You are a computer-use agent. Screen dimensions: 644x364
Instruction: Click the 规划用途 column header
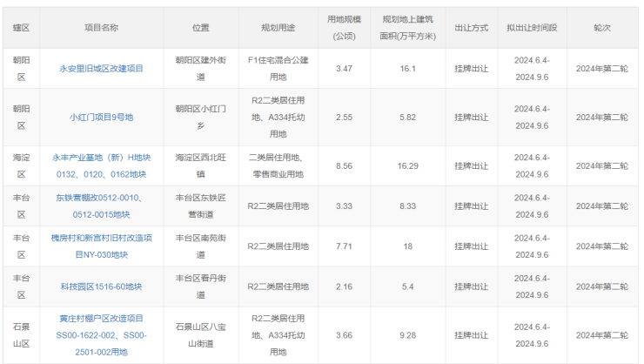[278, 28]
